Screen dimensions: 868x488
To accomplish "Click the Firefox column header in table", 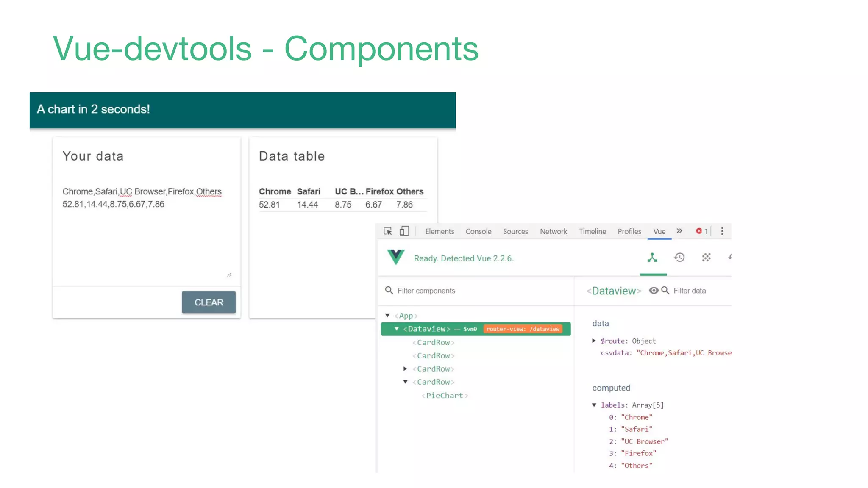I will point(380,191).
